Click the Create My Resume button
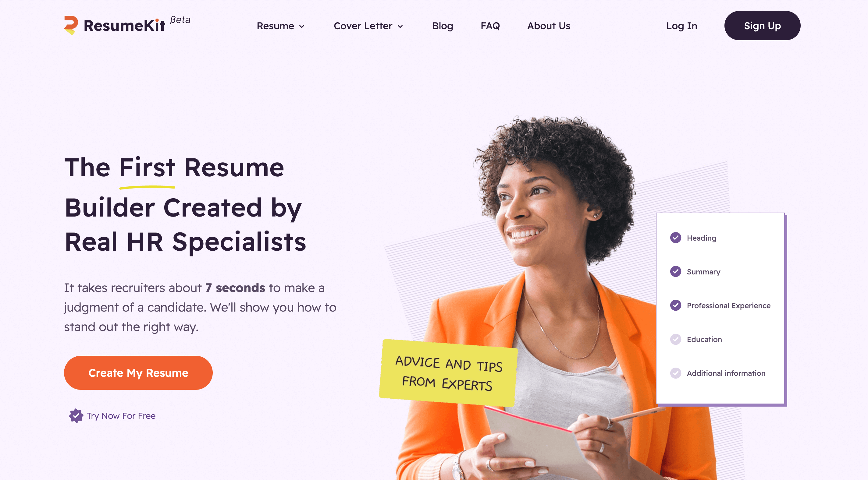 point(138,372)
